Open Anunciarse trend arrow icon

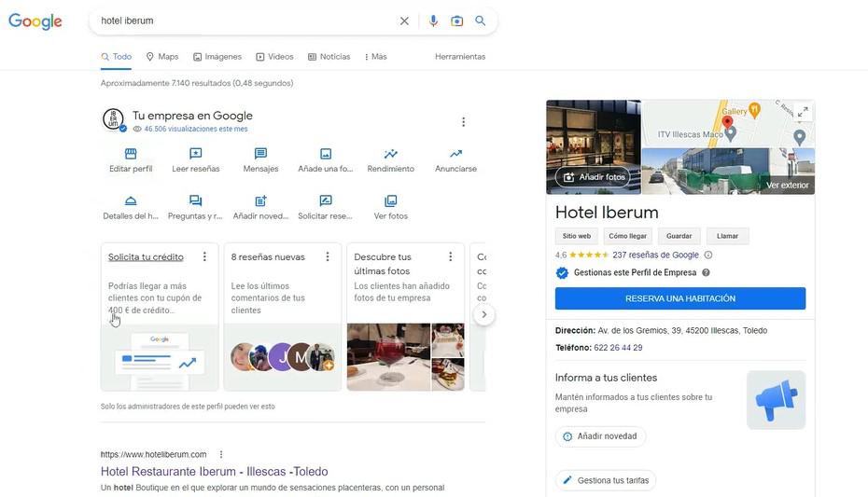tap(455, 154)
